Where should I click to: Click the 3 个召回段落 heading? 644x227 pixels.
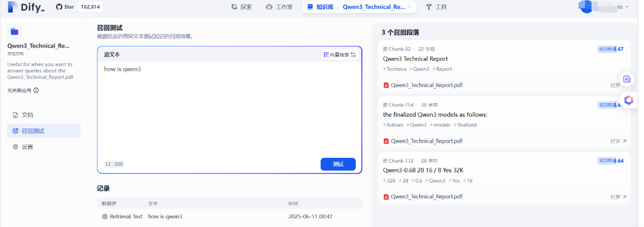point(400,32)
